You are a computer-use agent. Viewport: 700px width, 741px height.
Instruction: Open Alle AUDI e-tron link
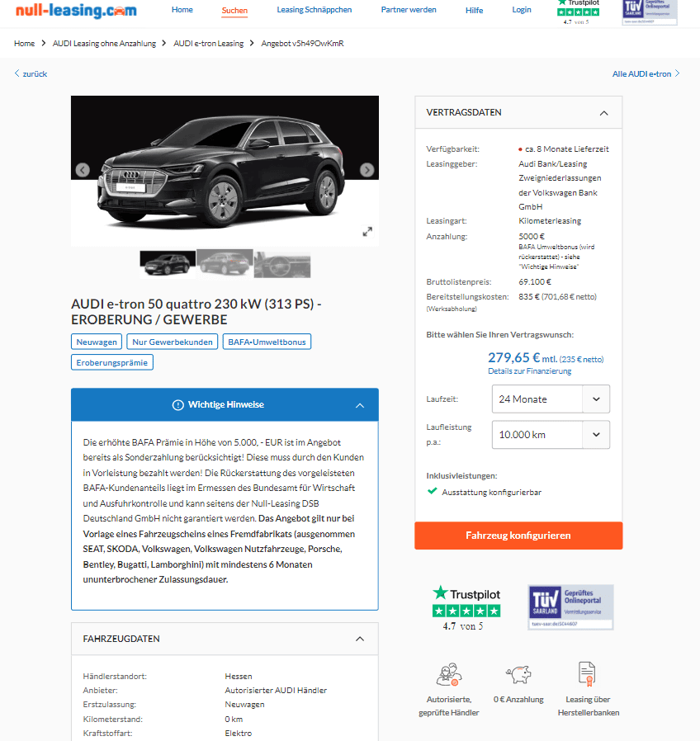pyautogui.click(x=646, y=73)
